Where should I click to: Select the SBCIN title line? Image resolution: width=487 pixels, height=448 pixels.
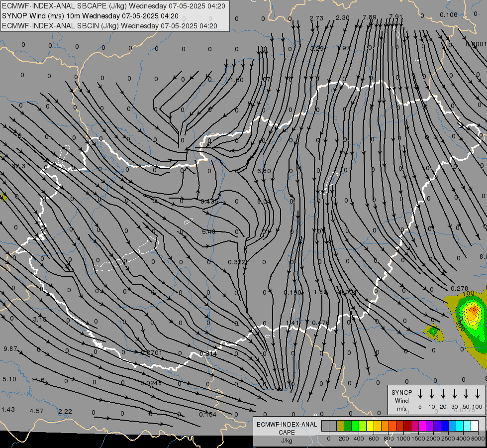coord(109,26)
